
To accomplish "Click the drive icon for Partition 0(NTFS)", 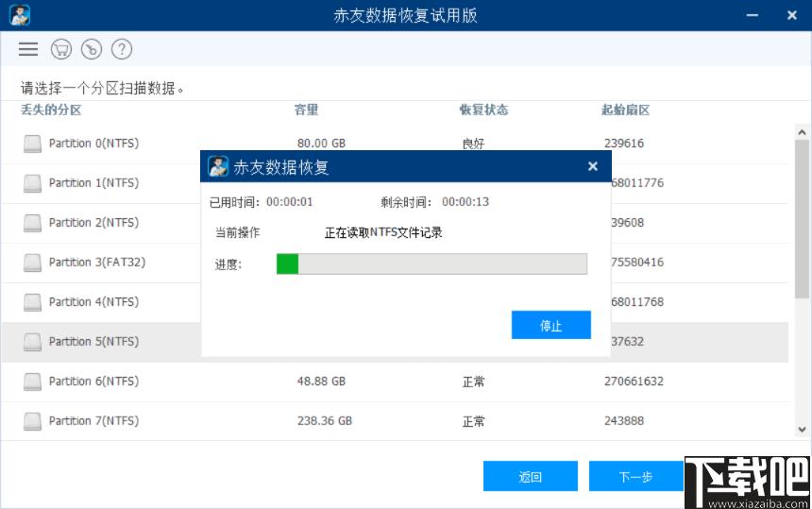I will click(x=32, y=144).
